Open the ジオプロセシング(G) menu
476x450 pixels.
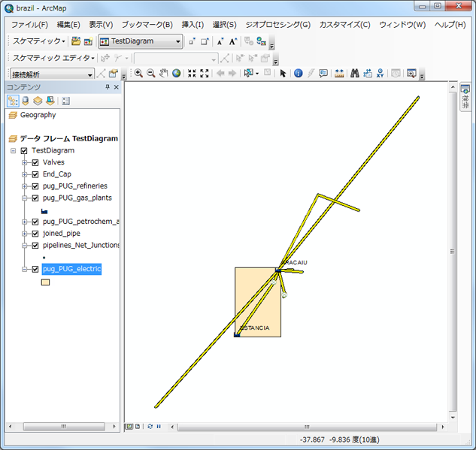point(277,25)
